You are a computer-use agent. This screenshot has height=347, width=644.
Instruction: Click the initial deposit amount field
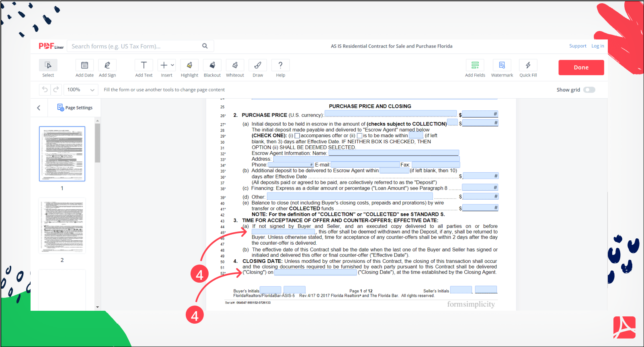[480, 123]
